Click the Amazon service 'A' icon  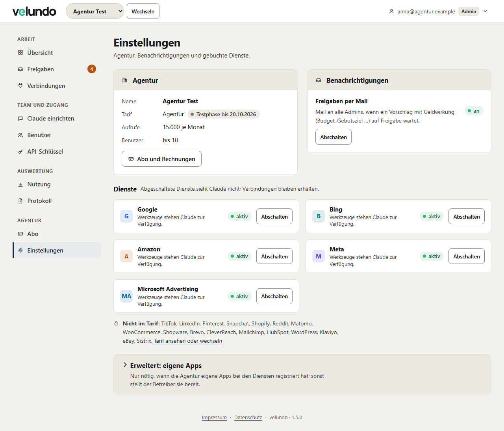click(x=126, y=256)
